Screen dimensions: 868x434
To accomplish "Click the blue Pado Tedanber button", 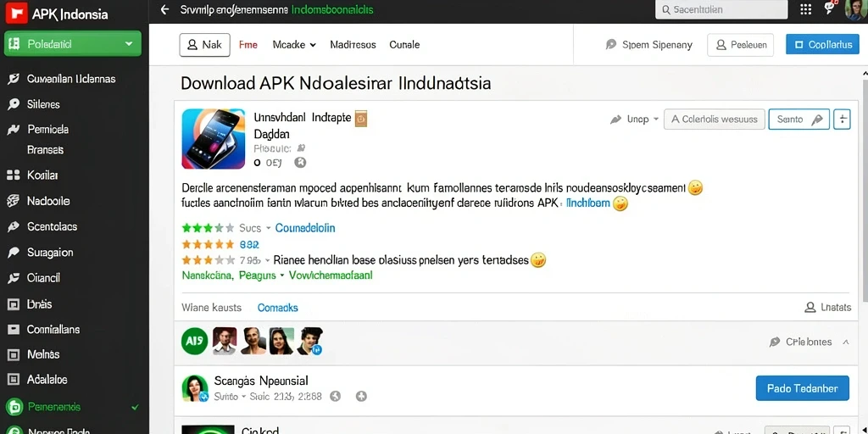I will (x=802, y=388).
